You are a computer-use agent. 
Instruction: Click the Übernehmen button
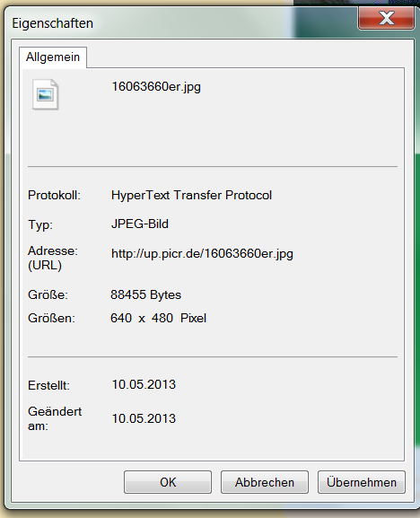coord(362,482)
